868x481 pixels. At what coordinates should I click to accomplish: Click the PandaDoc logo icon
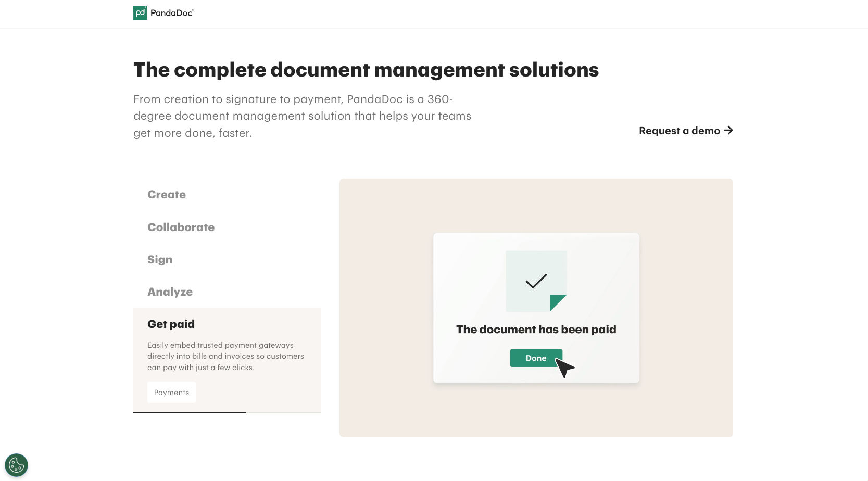coord(140,13)
